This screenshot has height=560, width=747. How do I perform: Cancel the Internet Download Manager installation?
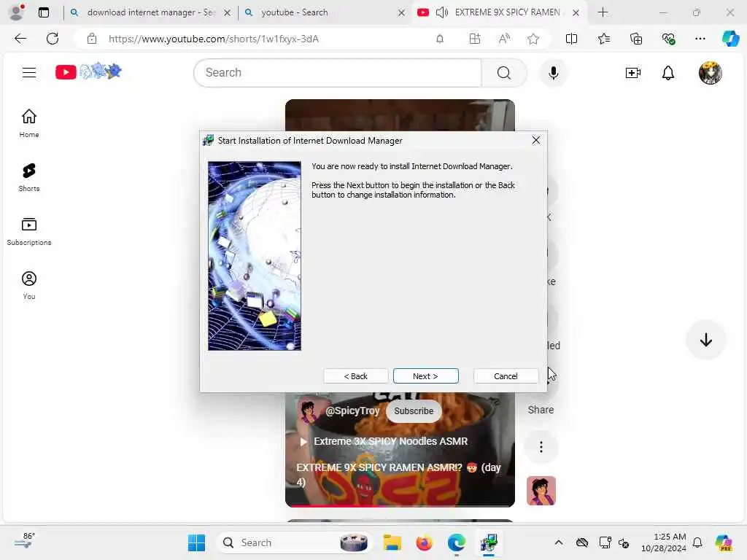pos(506,376)
